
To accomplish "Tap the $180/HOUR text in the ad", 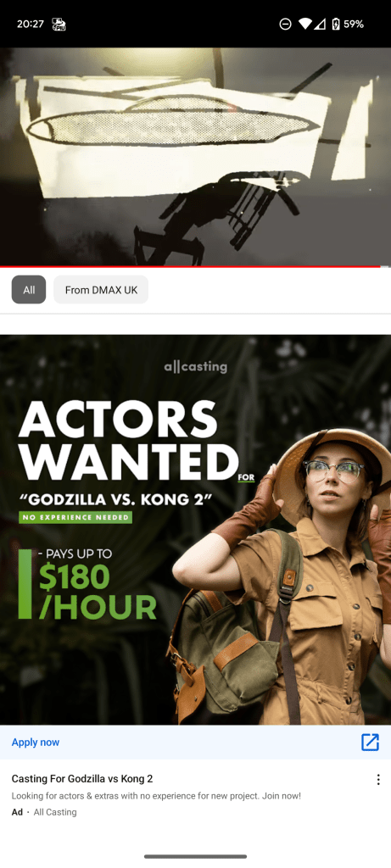I will 98,593.
